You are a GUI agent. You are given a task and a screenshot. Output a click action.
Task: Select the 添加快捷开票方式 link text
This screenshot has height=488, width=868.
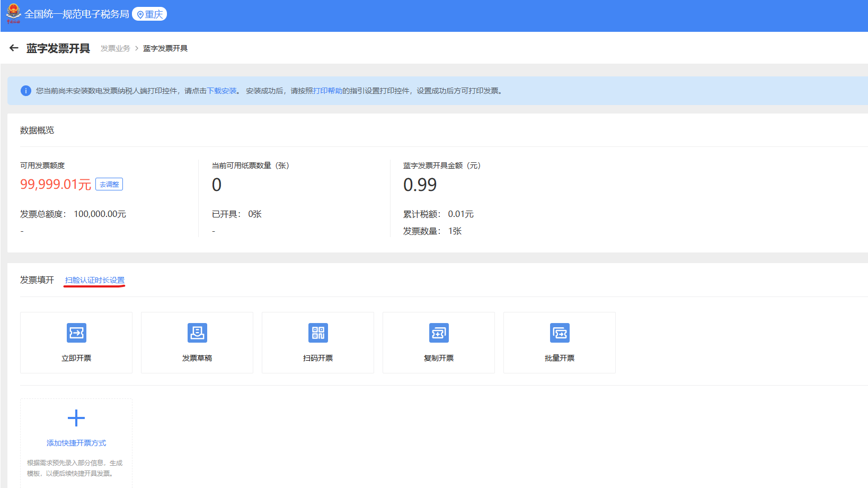coord(76,443)
